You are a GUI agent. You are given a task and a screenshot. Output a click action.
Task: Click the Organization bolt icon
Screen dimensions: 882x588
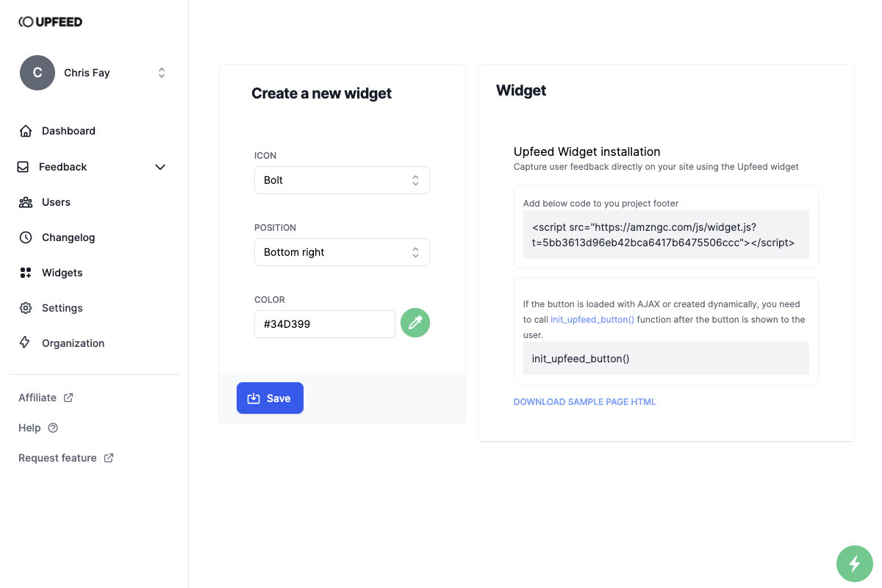pyautogui.click(x=25, y=343)
